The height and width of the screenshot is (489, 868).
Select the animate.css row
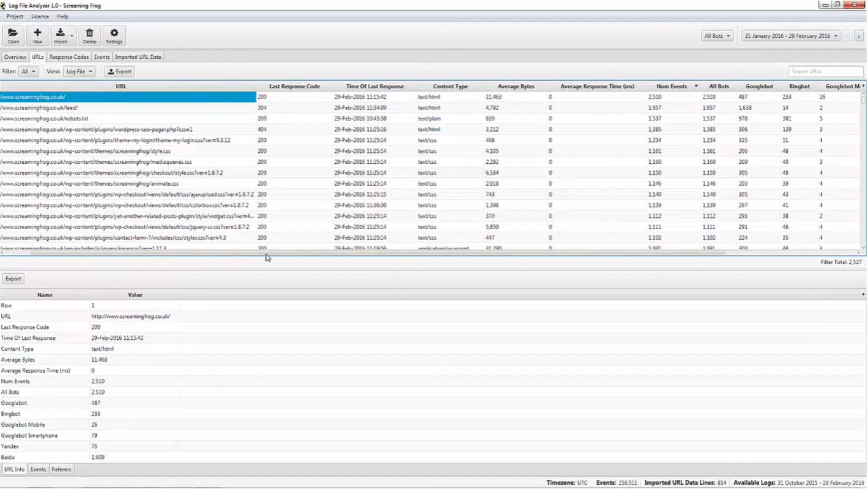pyautogui.click(x=430, y=183)
